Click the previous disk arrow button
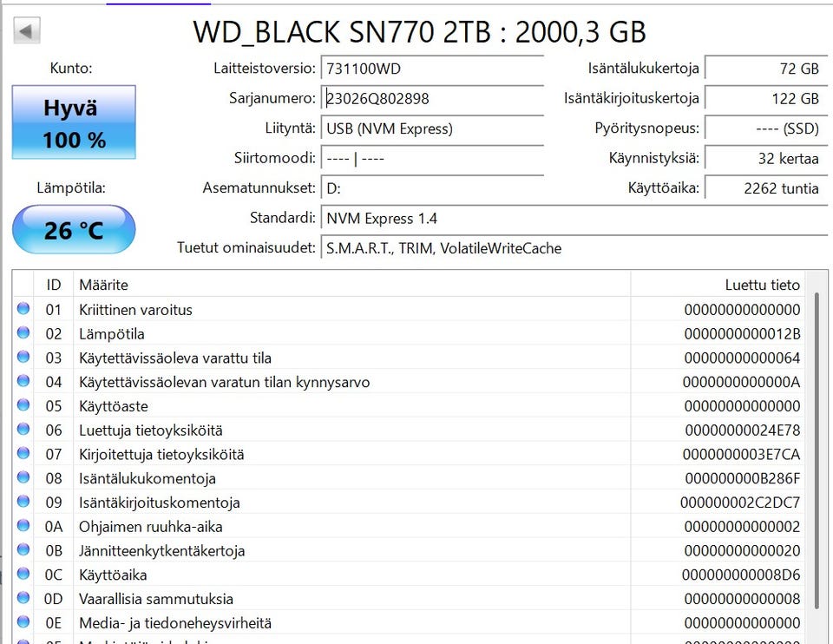The height and width of the screenshot is (644, 833). pos(27,31)
